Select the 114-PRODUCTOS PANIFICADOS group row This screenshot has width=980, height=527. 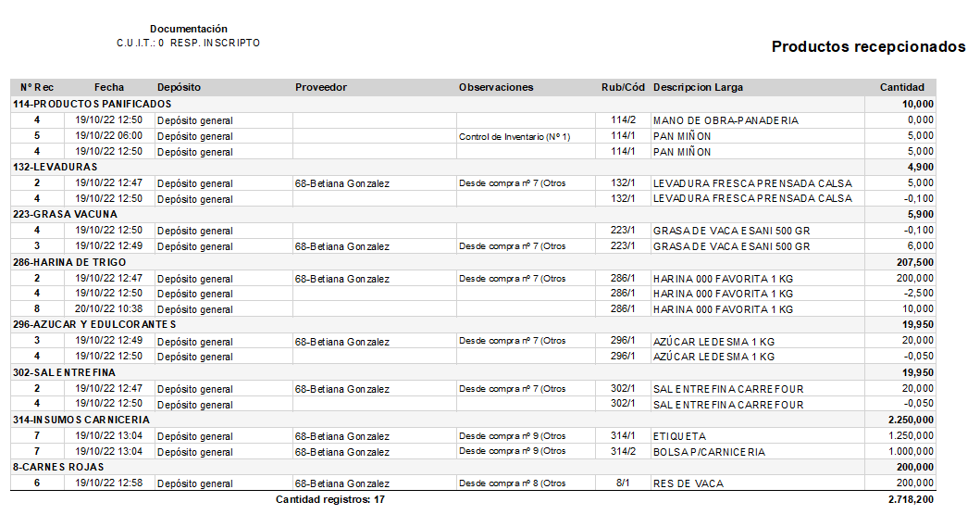click(x=473, y=104)
